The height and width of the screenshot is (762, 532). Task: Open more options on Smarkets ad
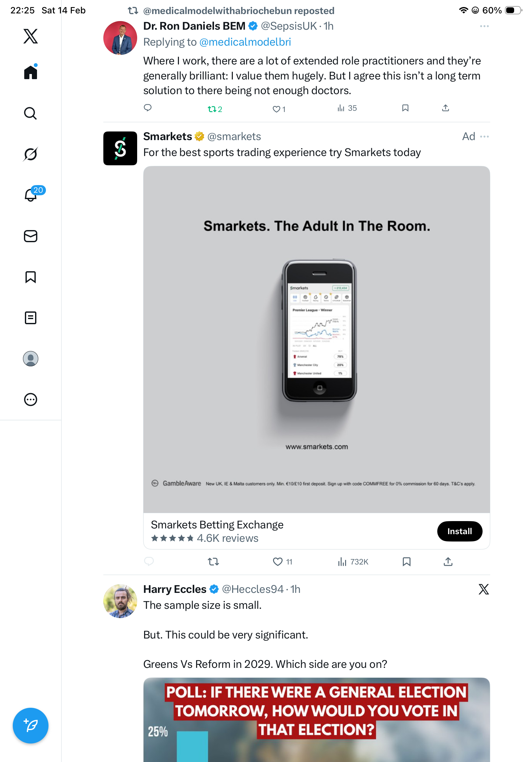484,137
